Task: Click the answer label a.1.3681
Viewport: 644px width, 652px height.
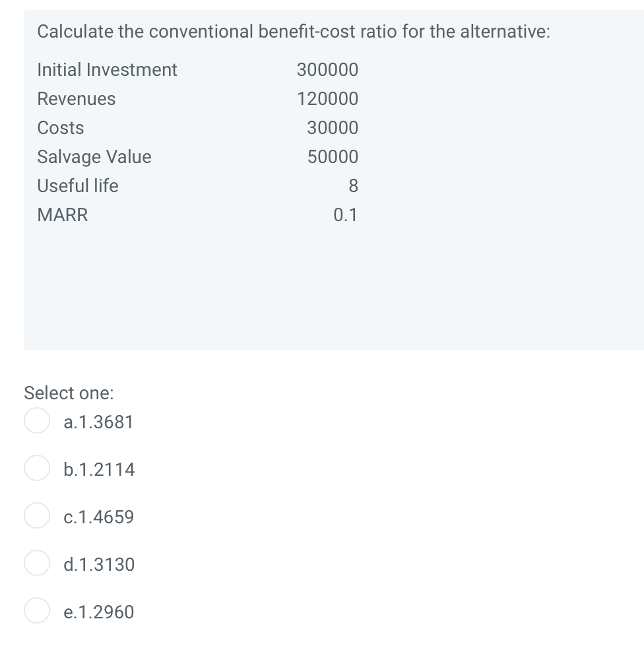Action: point(98,423)
